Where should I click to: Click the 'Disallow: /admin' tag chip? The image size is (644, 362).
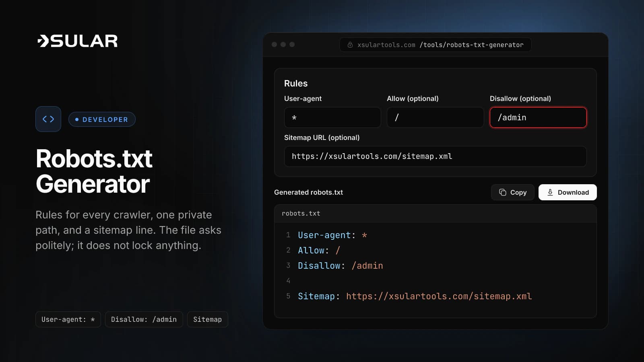(x=144, y=319)
